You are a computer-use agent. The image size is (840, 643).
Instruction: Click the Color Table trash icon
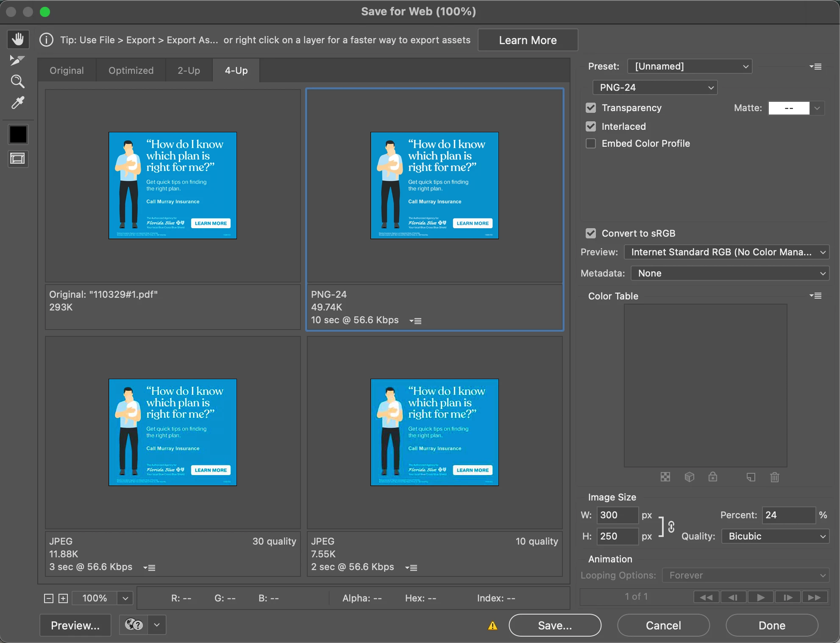(x=774, y=477)
